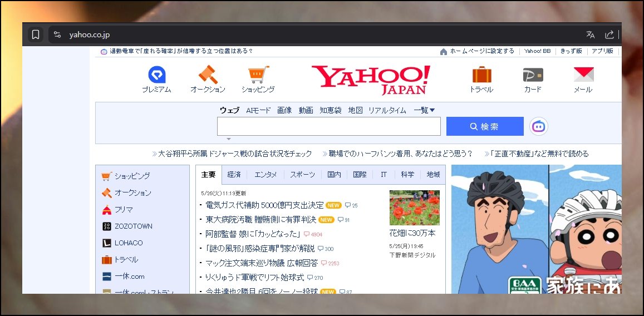Open site information icon beside yahoo.co.jp
The height and width of the screenshot is (316, 644).
point(57,35)
